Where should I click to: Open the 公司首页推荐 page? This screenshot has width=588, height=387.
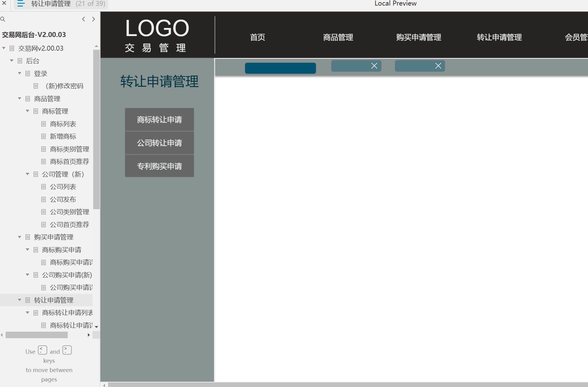[x=69, y=224]
